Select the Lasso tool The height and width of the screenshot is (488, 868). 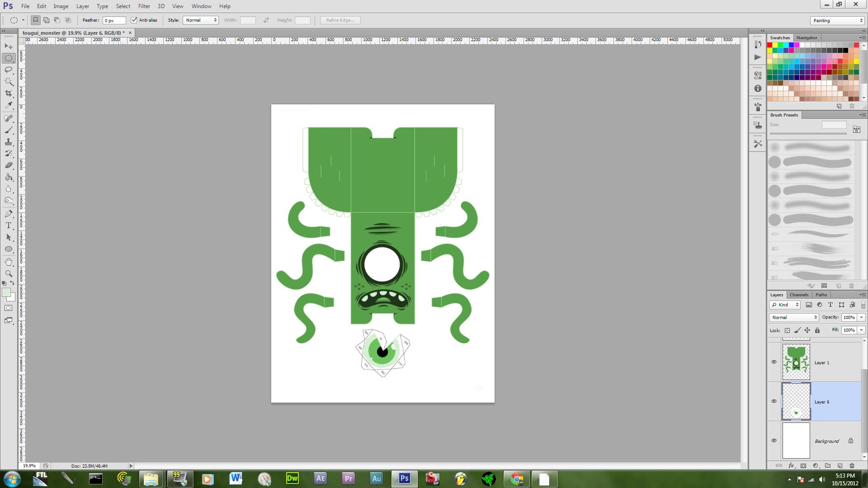click(x=9, y=70)
